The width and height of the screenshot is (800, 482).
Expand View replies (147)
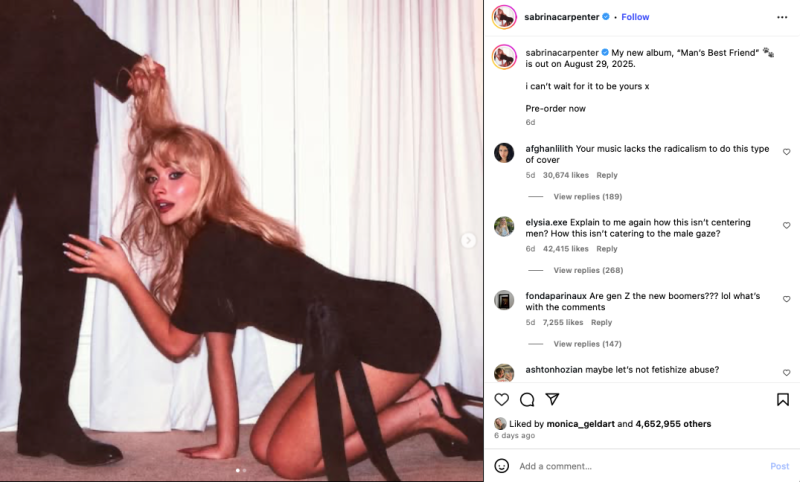pyautogui.click(x=588, y=344)
